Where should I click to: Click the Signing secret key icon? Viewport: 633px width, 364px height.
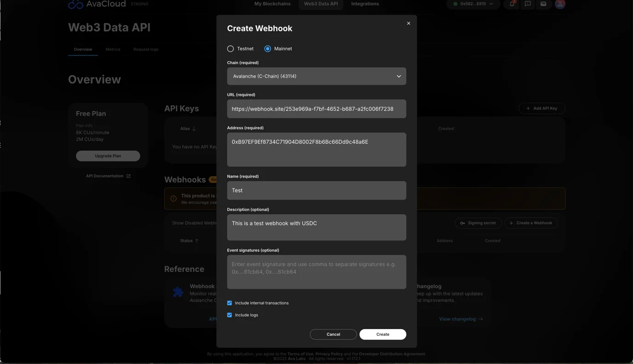462,223
